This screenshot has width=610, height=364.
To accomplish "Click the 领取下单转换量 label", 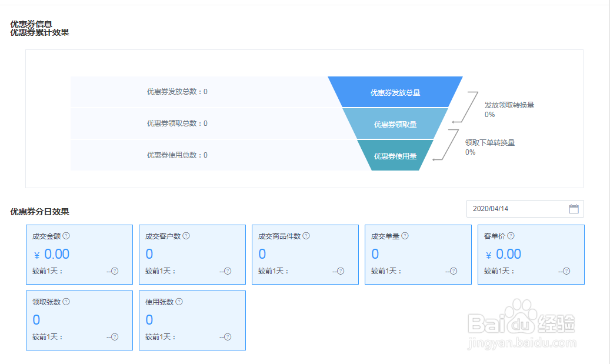I will click(x=490, y=143).
